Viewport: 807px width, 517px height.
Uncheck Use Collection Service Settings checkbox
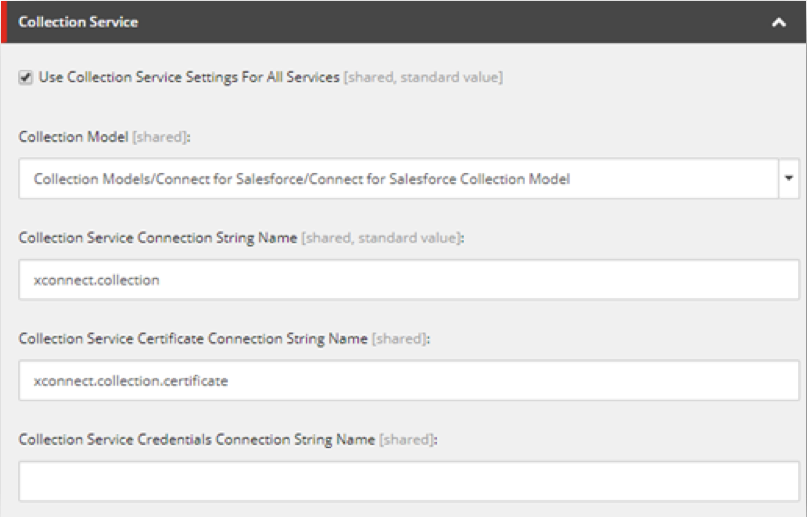click(26, 78)
